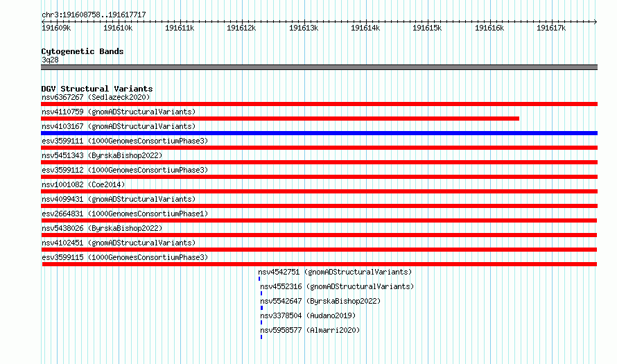Screen dimensions: 617x364
Task: Click the red bar under esv2664831
Action: click(x=319, y=220)
